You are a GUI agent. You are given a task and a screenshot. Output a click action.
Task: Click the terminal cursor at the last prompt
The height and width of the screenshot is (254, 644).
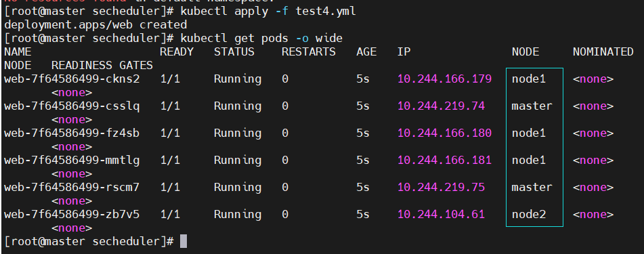tap(184, 241)
